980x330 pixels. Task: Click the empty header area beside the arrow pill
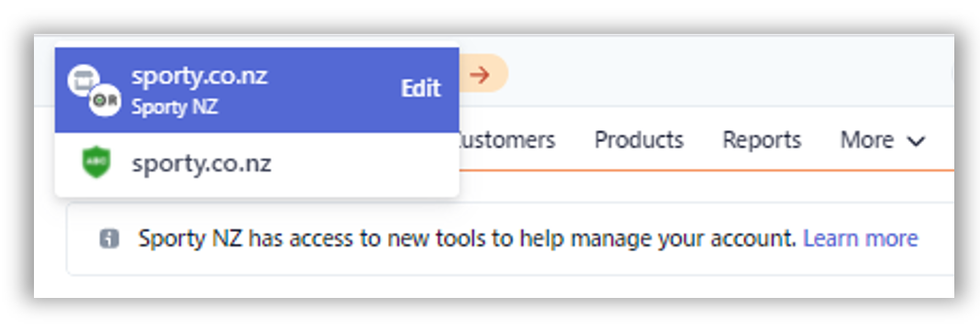[x=729, y=71]
